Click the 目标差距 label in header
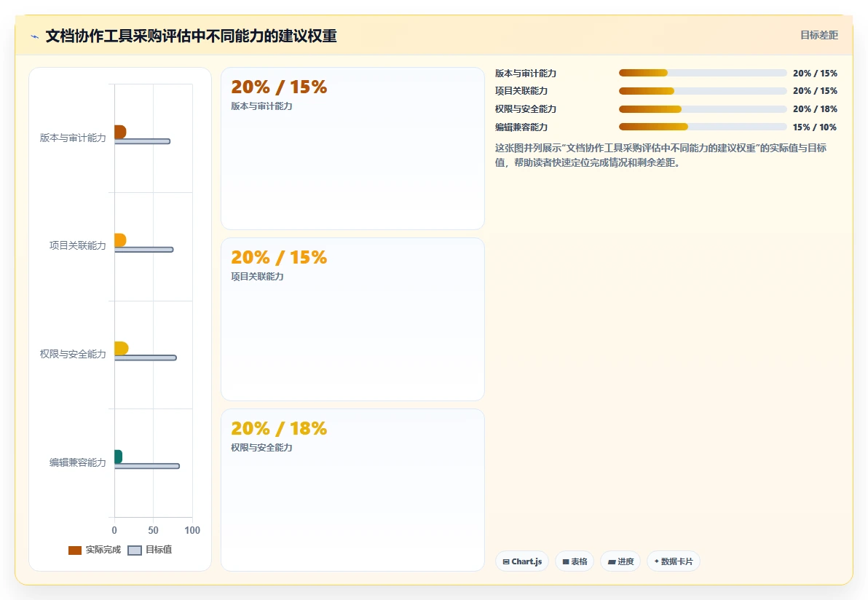 pos(818,36)
